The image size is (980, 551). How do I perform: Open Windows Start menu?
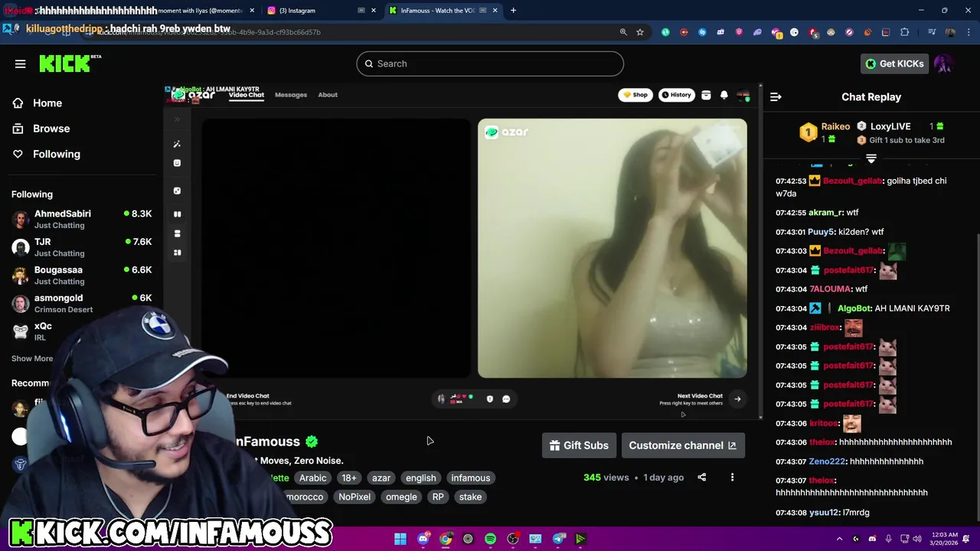tap(400, 539)
